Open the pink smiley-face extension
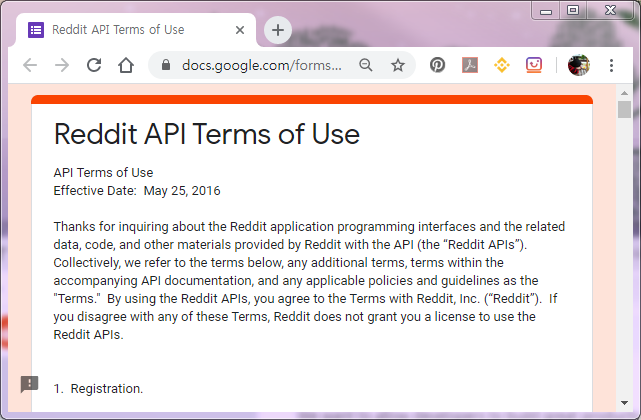The image size is (641, 420). 534,65
